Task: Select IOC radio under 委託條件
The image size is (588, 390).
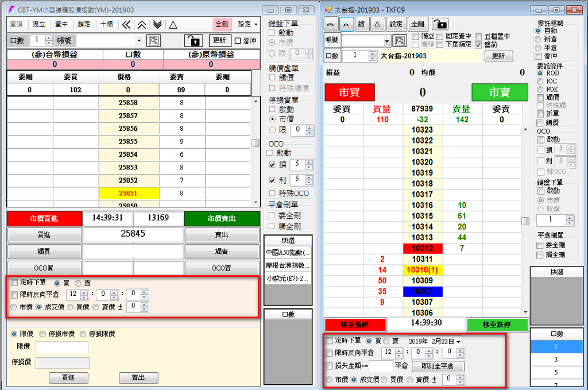Action: (x=540, y=81)
